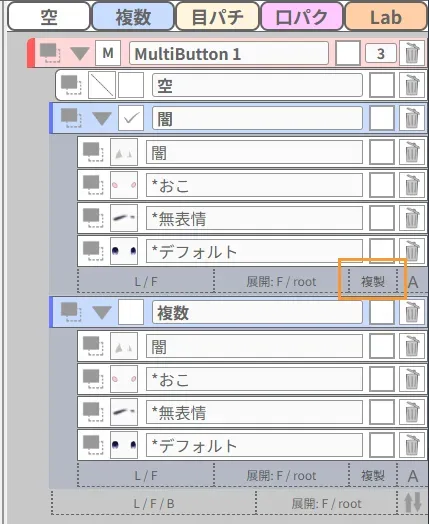Click the move handle on the 複数 group header
The height and width of the screenshot is (524, 429).
[x=71, y=312]
